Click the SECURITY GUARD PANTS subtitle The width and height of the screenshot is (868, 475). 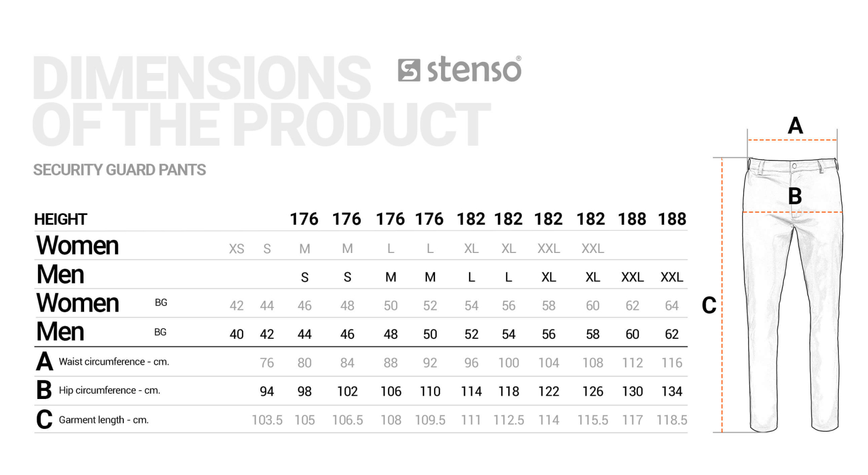click(119, 170)
